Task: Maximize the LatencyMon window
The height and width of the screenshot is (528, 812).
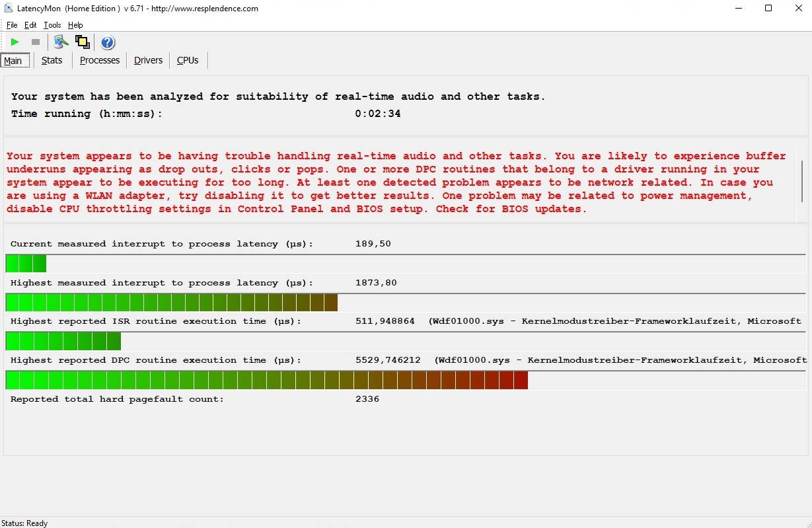Action: (768, 9)
